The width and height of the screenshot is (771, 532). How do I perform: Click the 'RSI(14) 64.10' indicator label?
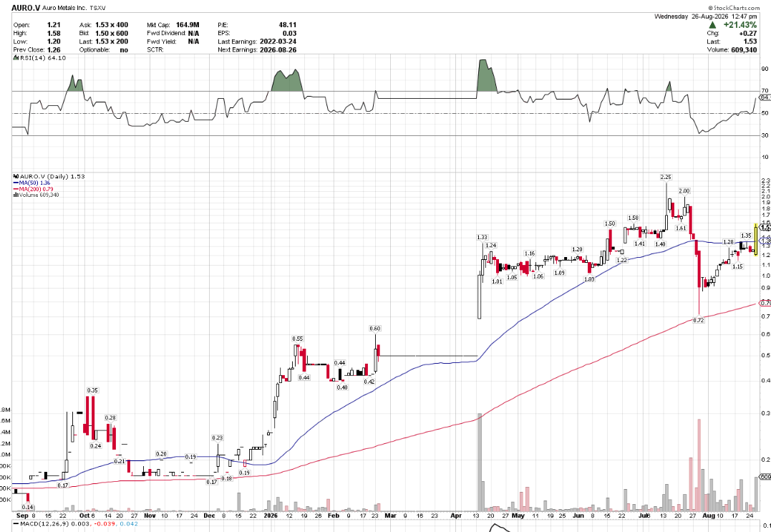click(x=42, y=58)
